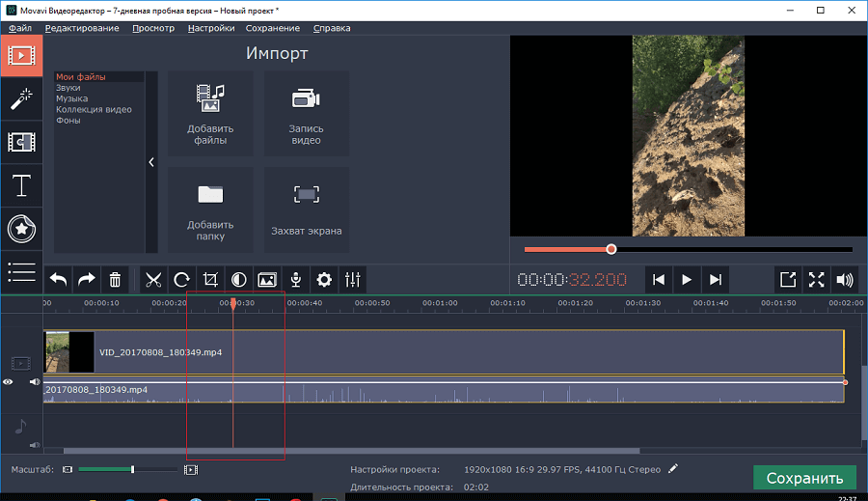868x501 pixels.
Task: Click the timeline playhead marker
Action: [233, 303]
